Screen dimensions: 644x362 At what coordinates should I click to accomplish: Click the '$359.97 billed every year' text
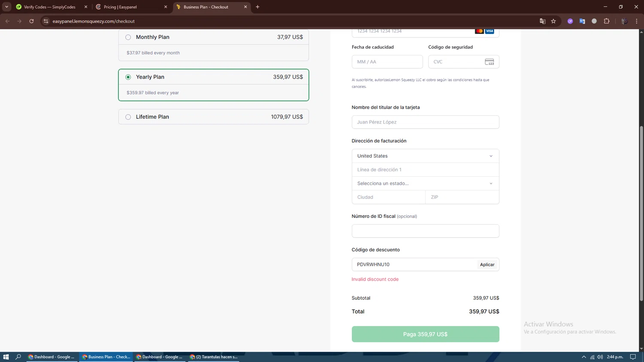pos(152,93)
